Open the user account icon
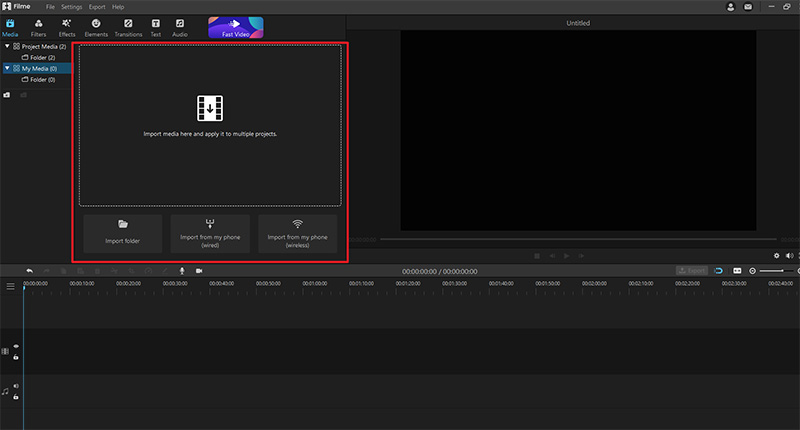 click(731, 7)
